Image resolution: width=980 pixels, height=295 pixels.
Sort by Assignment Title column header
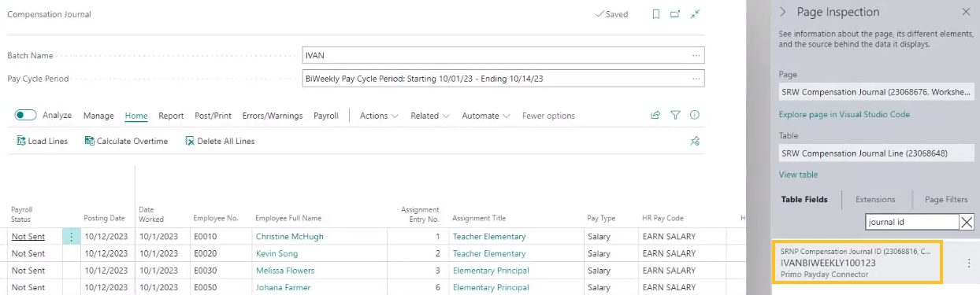coord(479,218)
